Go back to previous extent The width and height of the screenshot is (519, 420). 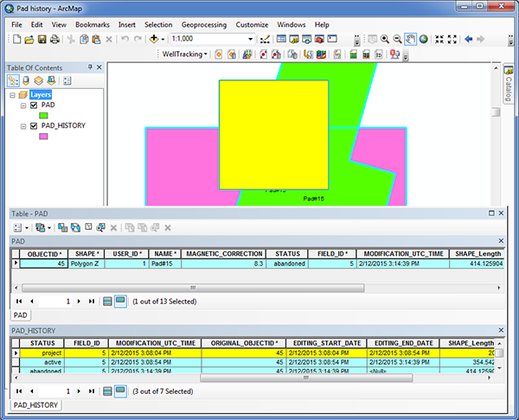coord(468,39)
